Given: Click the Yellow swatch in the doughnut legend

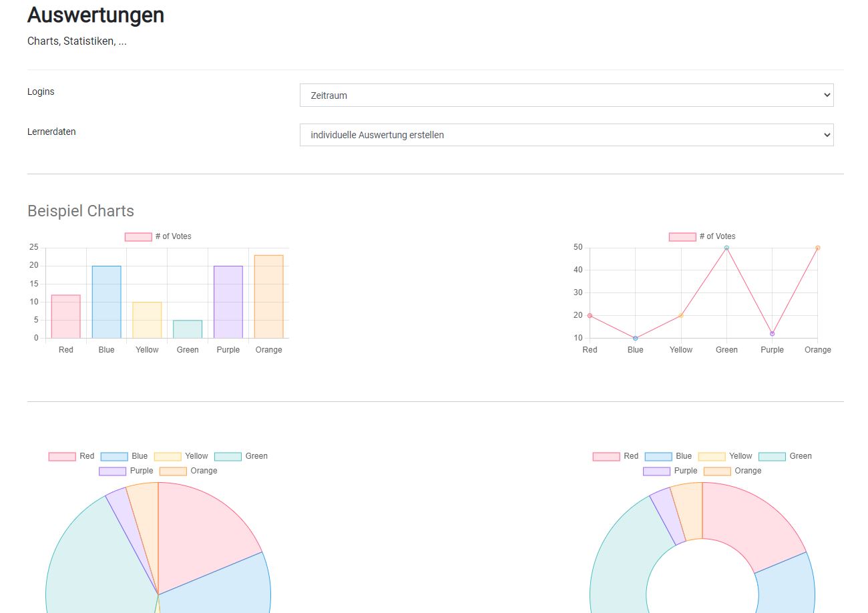Looking at the screenshot, I should click(x=712, y=457).
